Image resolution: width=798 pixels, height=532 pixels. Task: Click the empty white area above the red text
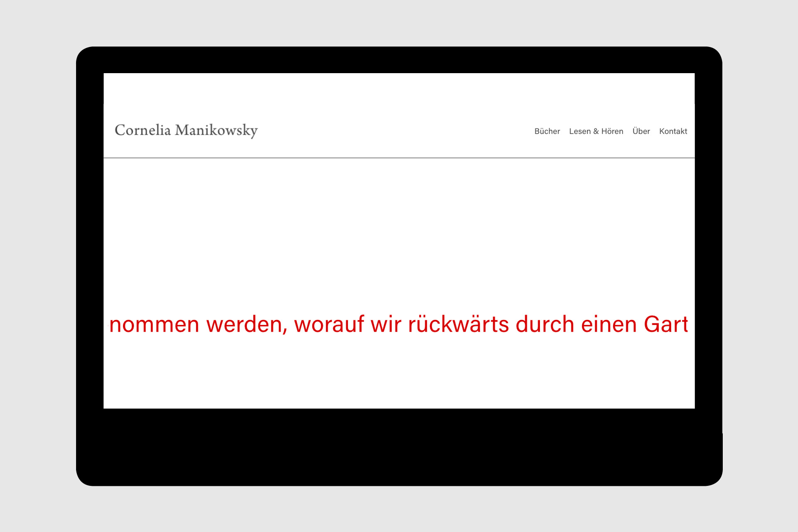(399, 233)
